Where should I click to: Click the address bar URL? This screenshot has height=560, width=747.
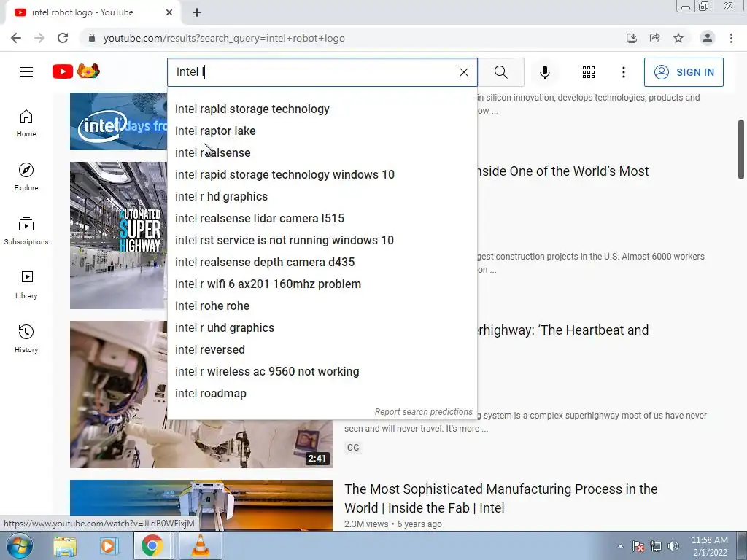(224, 38)
